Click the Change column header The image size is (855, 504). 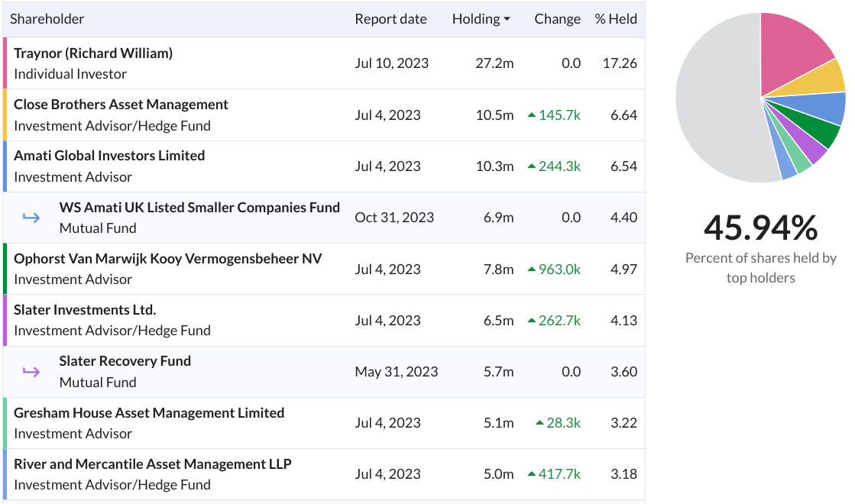pos(557,19)
